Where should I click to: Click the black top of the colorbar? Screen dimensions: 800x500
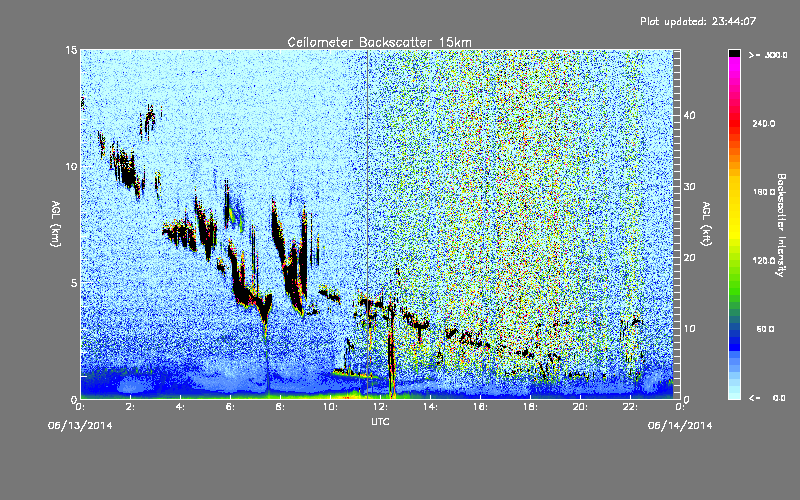coord(734,53)
